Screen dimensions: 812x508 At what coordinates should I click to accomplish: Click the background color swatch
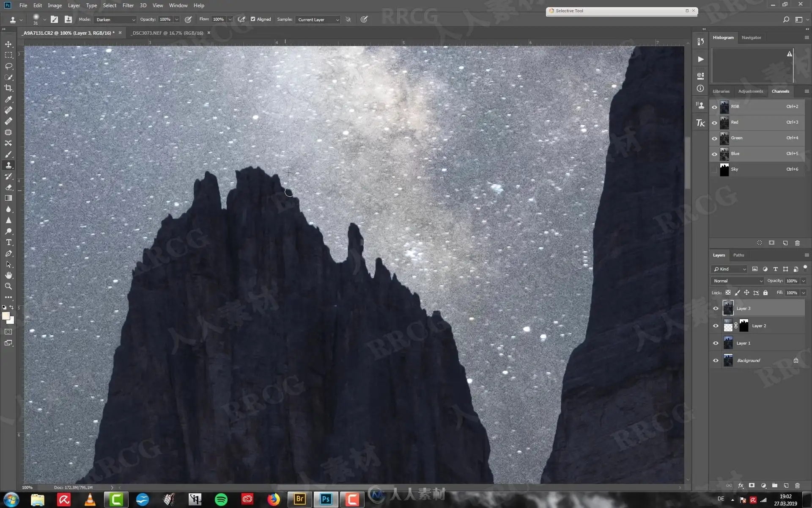tap(11, 321)
